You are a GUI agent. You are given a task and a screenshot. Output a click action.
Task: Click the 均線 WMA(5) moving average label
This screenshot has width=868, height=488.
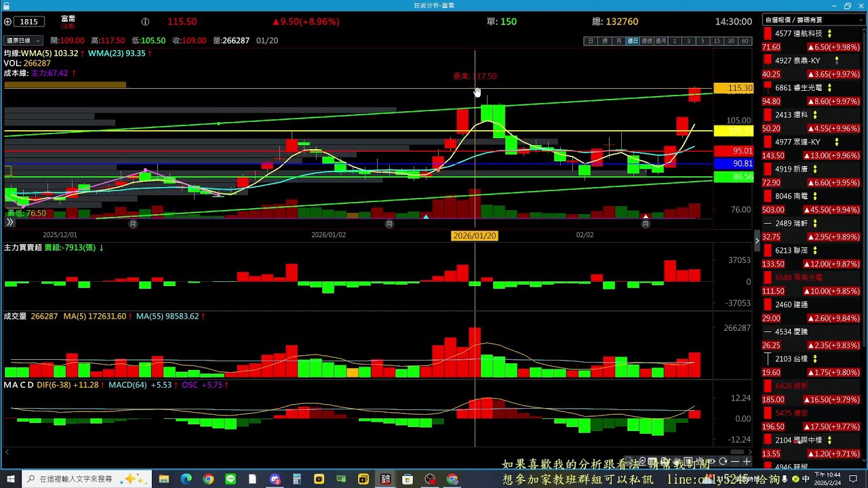point(41,53)
